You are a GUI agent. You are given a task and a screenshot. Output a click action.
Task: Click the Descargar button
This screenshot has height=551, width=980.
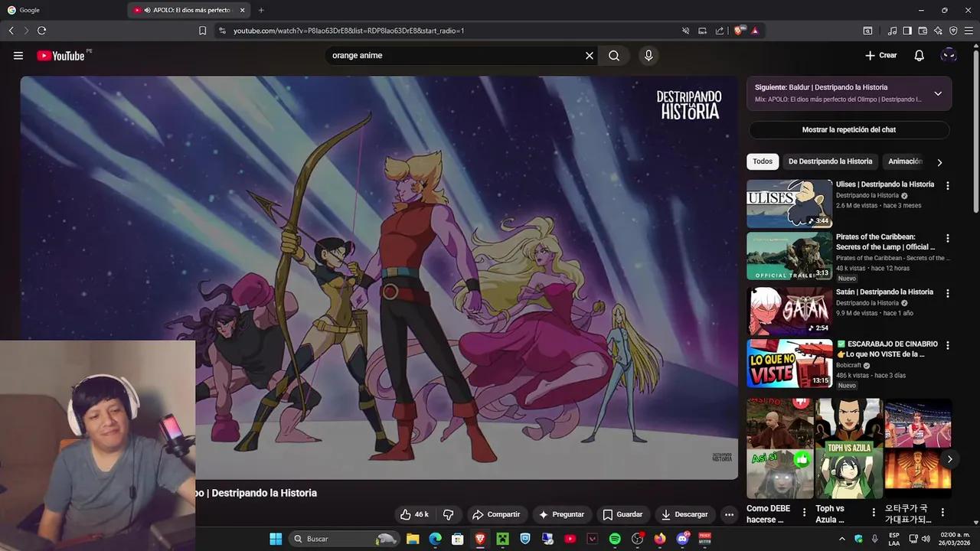pos(684,514)
